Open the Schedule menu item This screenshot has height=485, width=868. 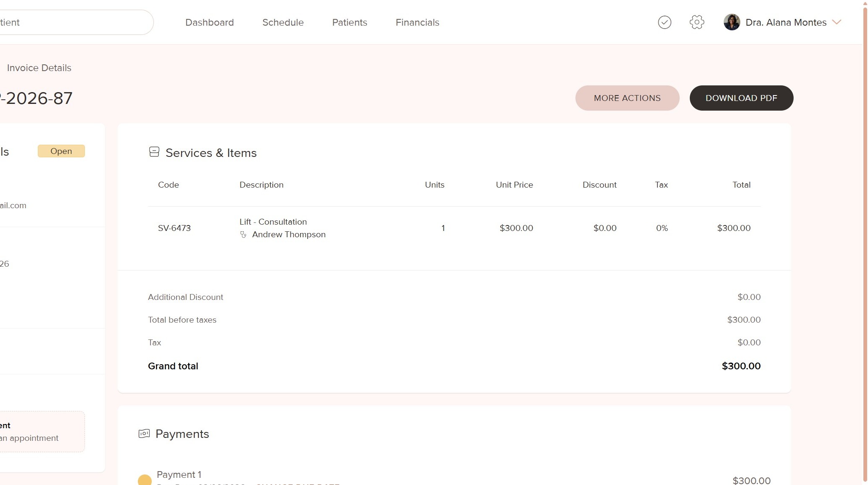pos(283,22)
